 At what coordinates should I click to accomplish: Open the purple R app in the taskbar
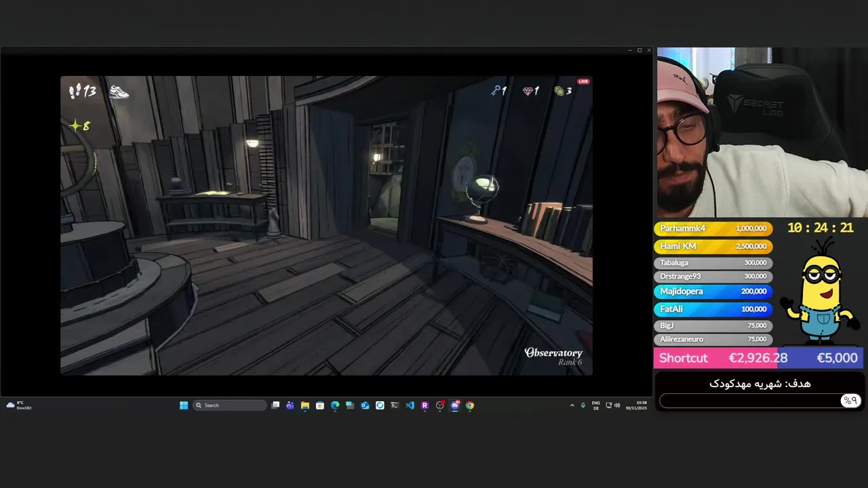tap(425, 405)
